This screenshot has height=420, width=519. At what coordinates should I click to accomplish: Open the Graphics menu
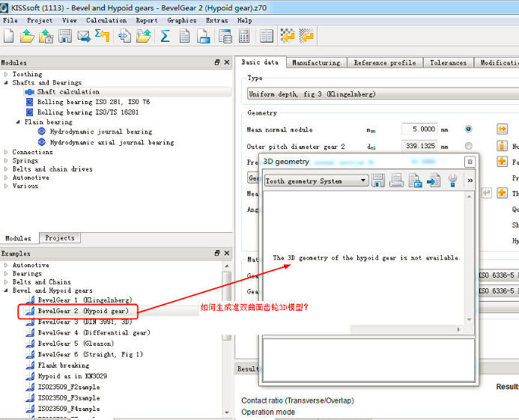click(x=182, y=20)
